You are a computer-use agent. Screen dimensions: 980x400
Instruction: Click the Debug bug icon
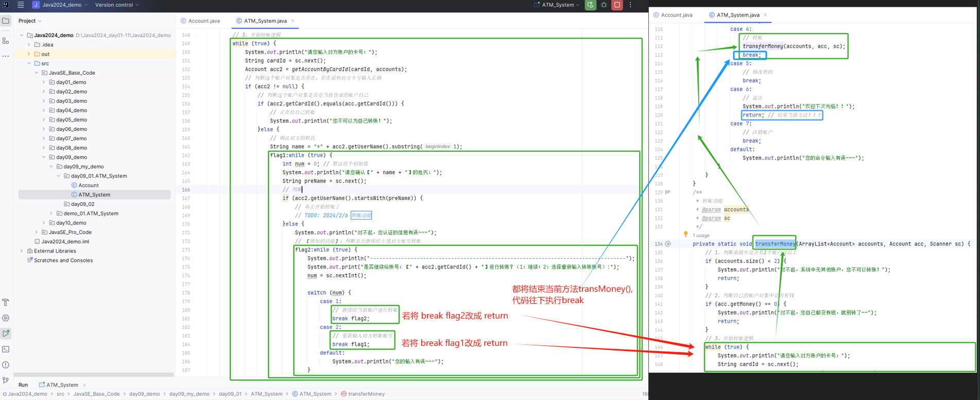coord(604,5)
